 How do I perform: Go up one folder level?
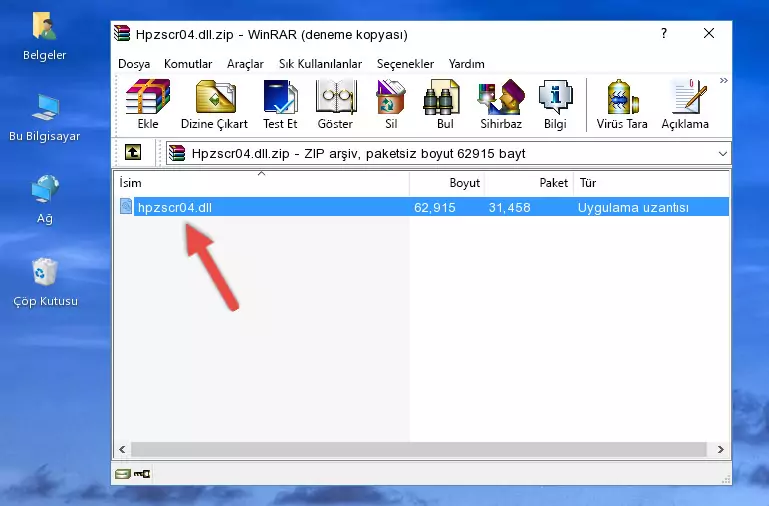click(x=133, y=152)
